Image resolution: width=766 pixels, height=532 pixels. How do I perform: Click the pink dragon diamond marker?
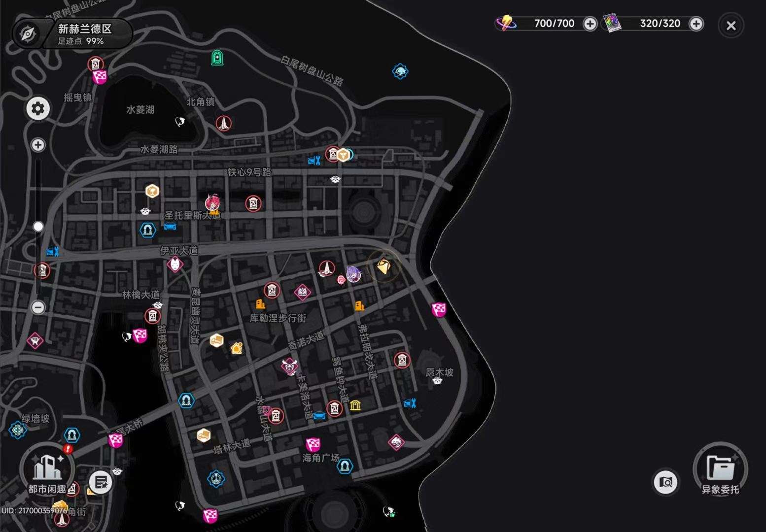coord(396,442)
